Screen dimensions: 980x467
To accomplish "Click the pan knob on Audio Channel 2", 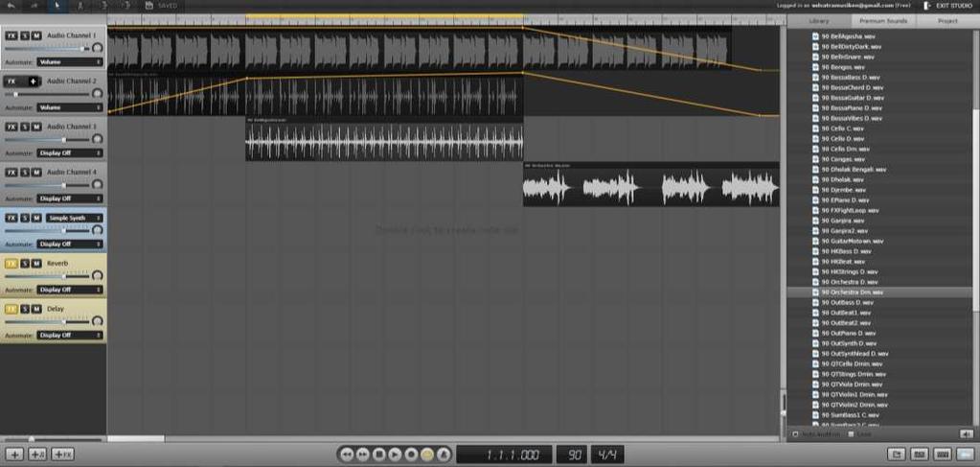I will [97, 94].
